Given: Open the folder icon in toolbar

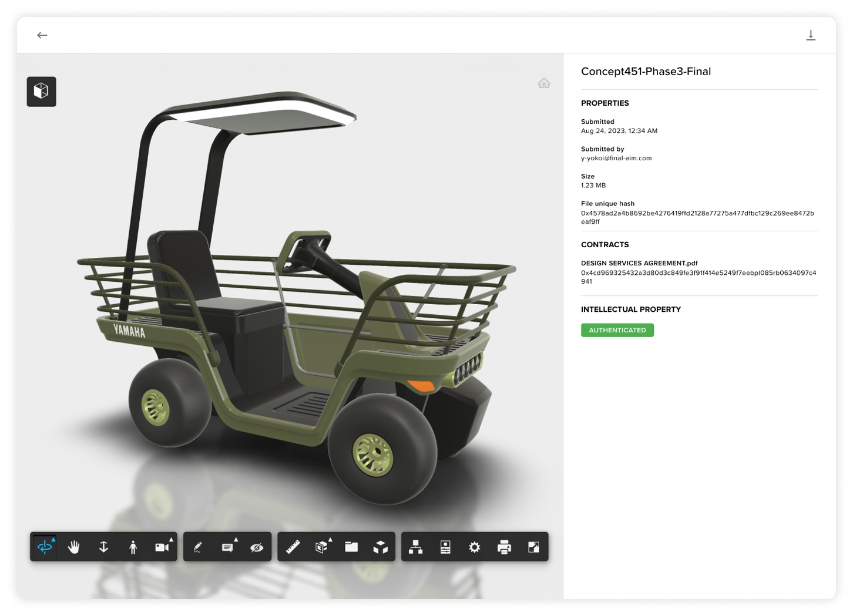Looking at the screenshot, I should (351, 547).
